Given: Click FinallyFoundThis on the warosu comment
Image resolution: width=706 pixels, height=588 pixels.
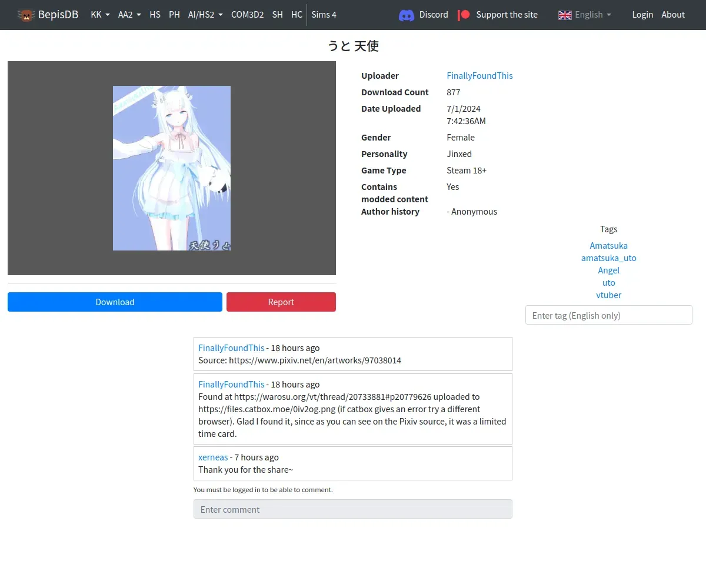Looking at the screenshot, I should pos(231,385).
